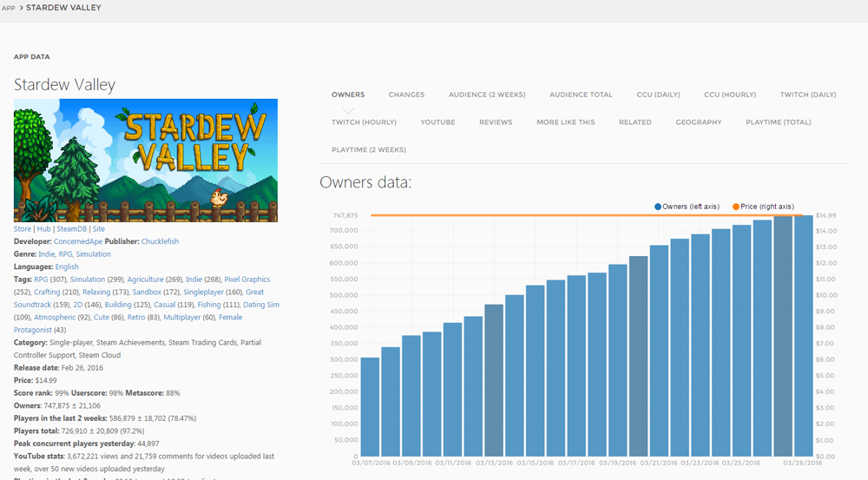Screen dimensions: 868x480
Task: Click the Owners data heading
Action: click(x=365, y=182)
